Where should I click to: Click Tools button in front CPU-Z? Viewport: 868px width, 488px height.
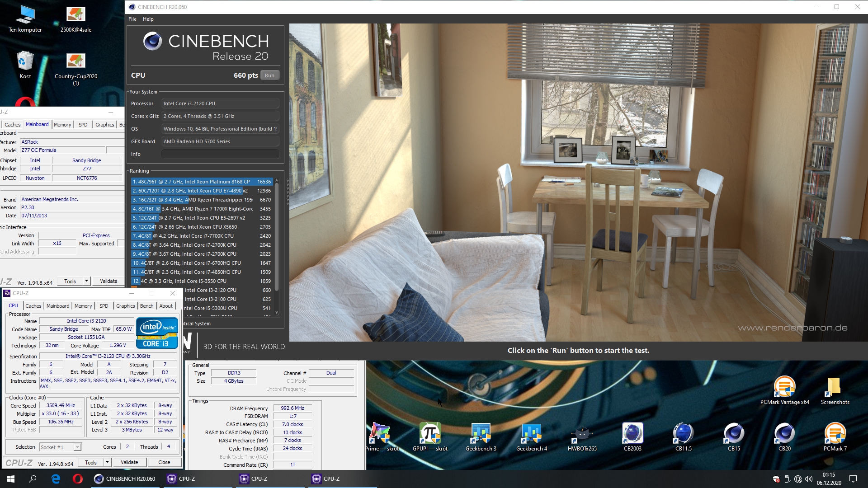(91, 462)
